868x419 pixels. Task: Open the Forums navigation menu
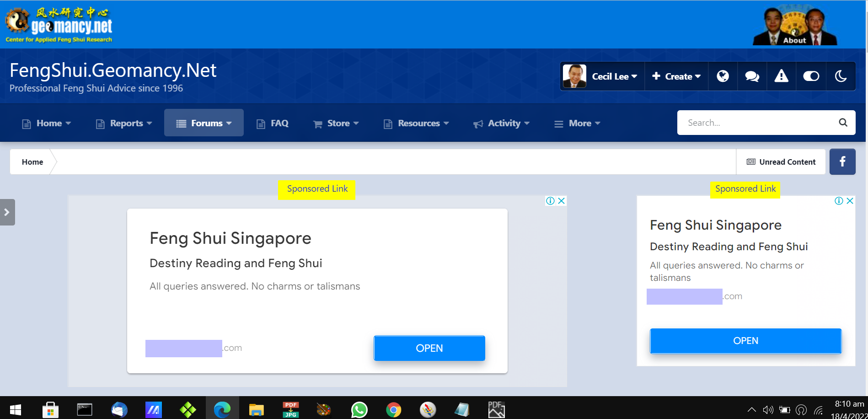click(204, 123)
